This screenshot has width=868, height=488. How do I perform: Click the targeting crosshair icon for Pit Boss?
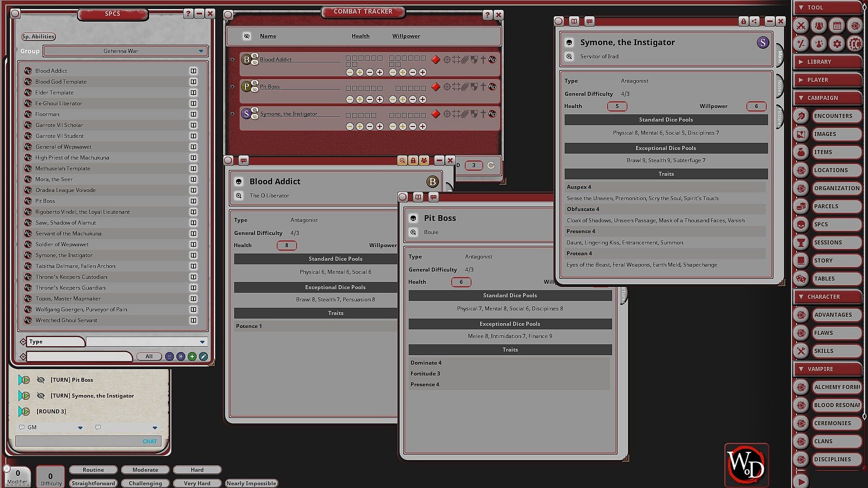click(447, 87)
